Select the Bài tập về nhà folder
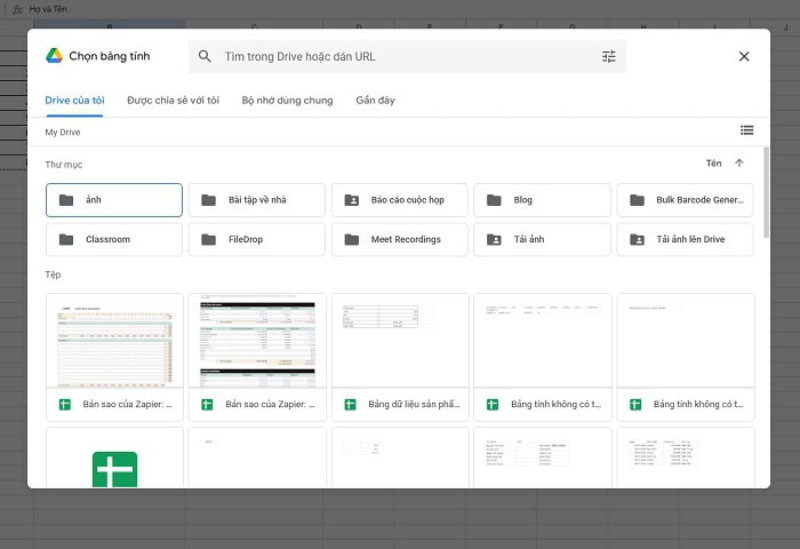Image resolution: width=800 pixels, height=549 pixels. (x=257, y=200)
